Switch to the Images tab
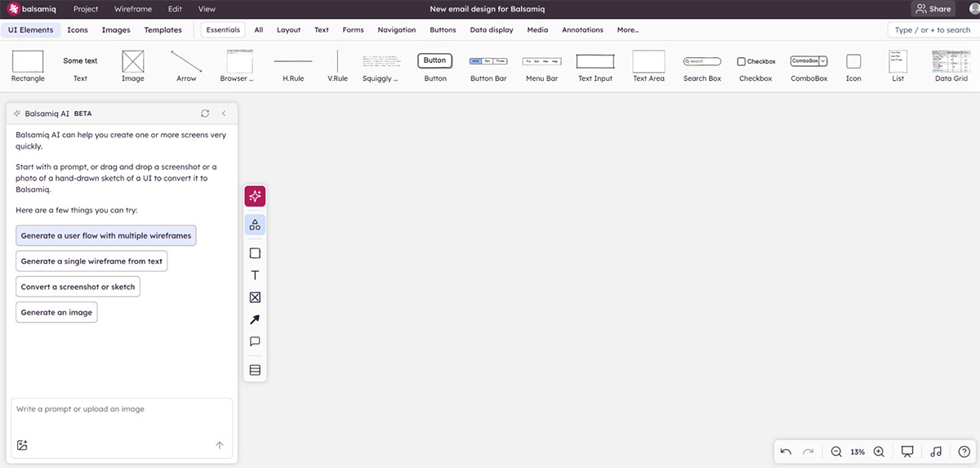 click(x=116, y=29)
